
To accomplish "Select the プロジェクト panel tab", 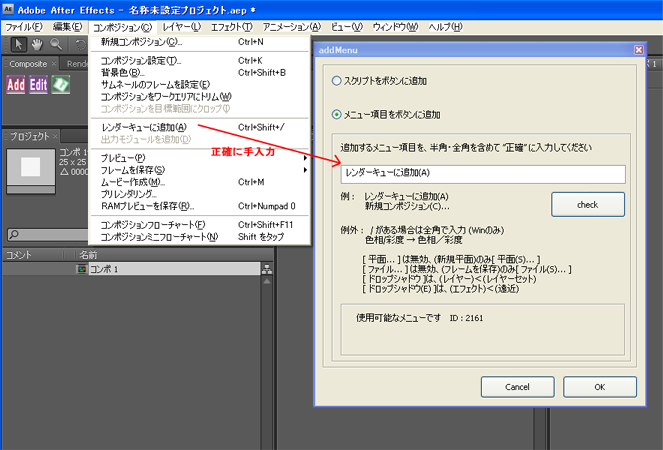I will click(x=30, y=136).
